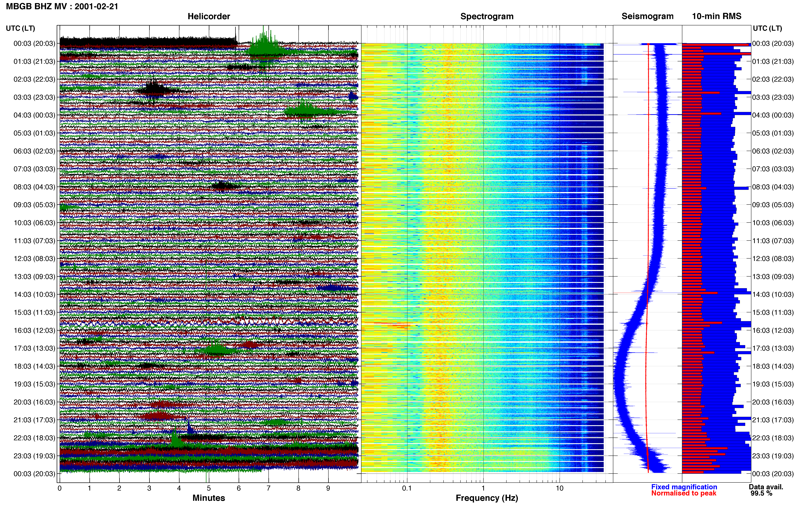Click the right '01:03 (21:03)' time label
Screen dimensions: 812x508
coord(773,62)
